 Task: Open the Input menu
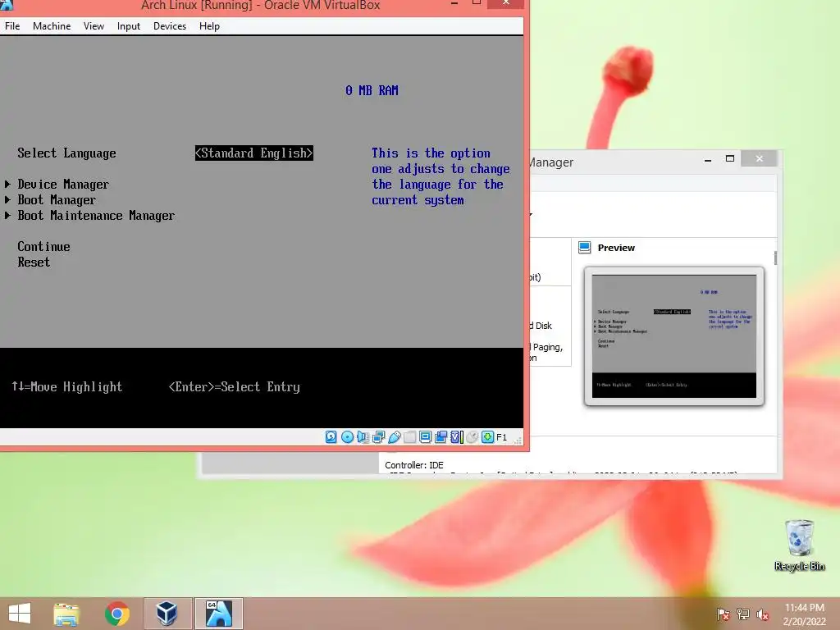coord(129,25)
